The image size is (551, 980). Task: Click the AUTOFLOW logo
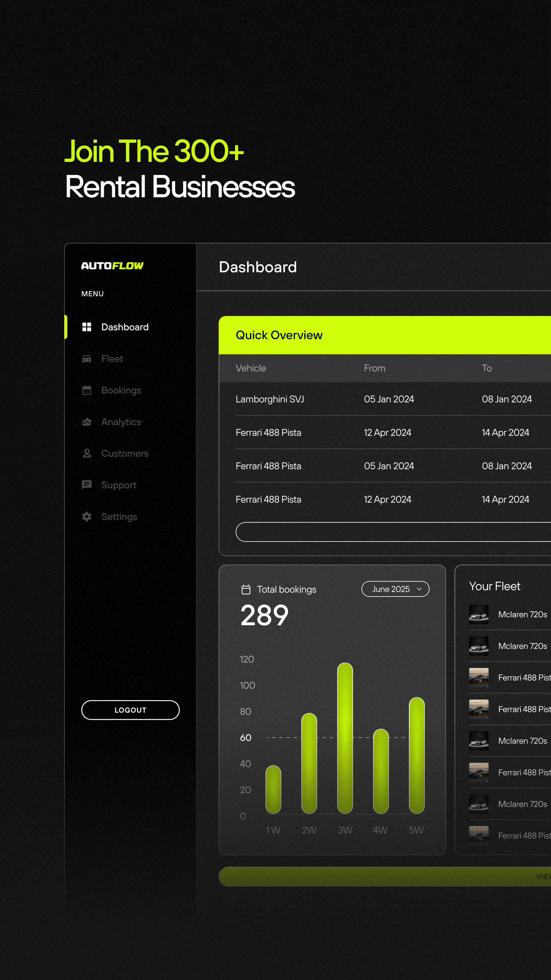pyautogui.click(x=113, y=266)
